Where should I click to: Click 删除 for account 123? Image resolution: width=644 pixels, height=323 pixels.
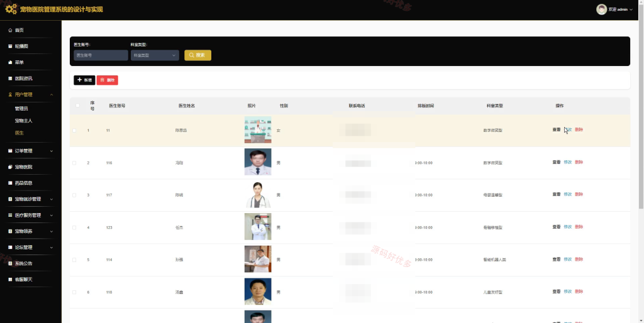pos(579,227)
